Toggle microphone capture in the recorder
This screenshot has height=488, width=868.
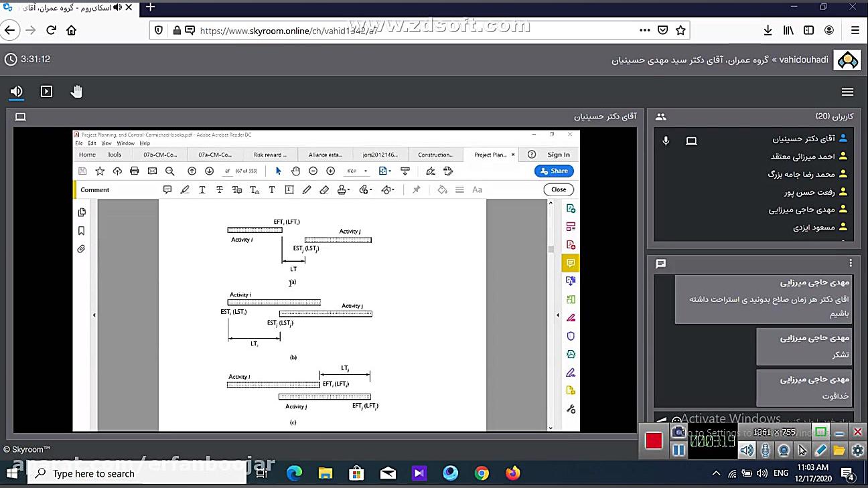[765, 451]
